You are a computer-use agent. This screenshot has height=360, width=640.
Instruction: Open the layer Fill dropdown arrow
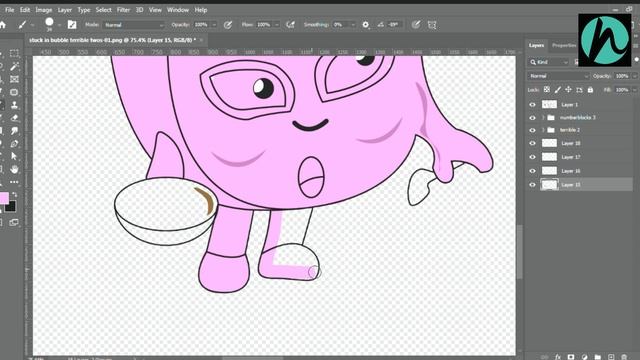(634, 90)
